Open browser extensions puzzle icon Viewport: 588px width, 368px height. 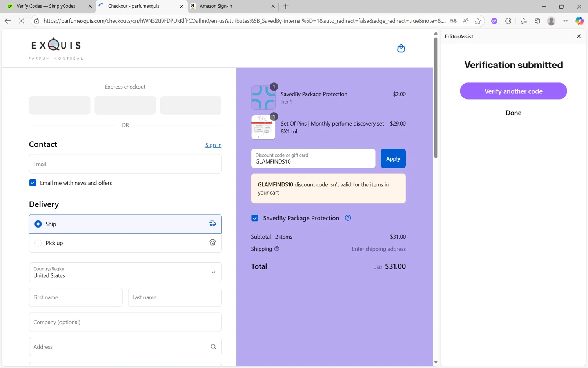[508, 21]
